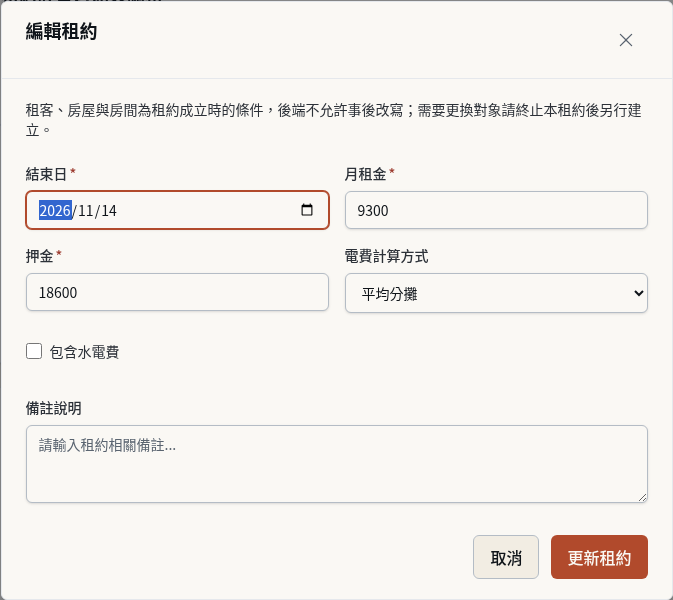Select the day 14 in 結束日 date

109,211
